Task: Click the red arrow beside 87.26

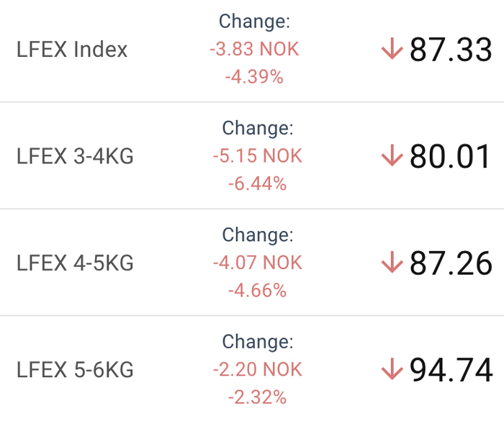Action: tap(392, 263)
